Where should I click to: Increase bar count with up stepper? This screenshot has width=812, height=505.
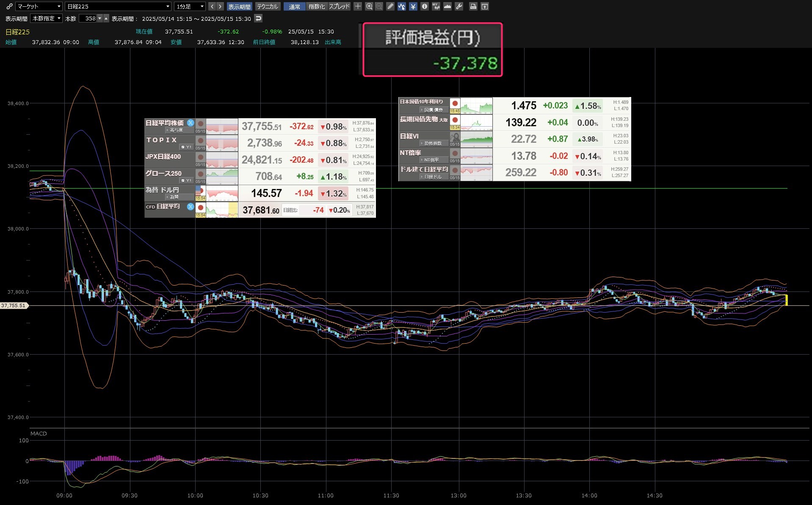(106, 18)
